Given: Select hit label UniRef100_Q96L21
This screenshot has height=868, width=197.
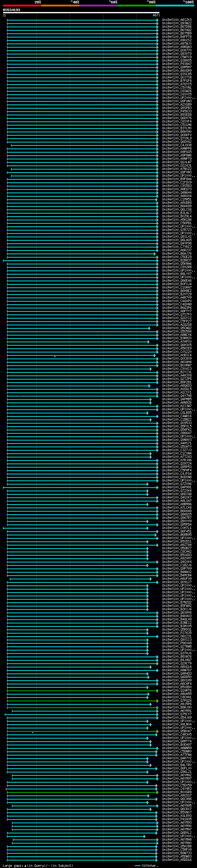Looking at the screenshot, I should click(x=177, y=772).
